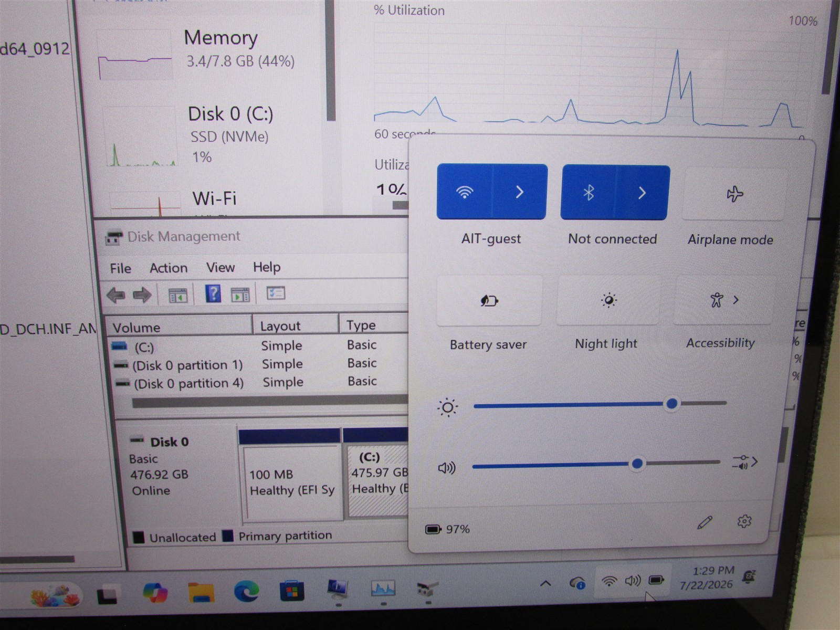Edit quick settings with pencil icon
The image size is (840, 630).
pyautogui.click(x=705, y=522)
